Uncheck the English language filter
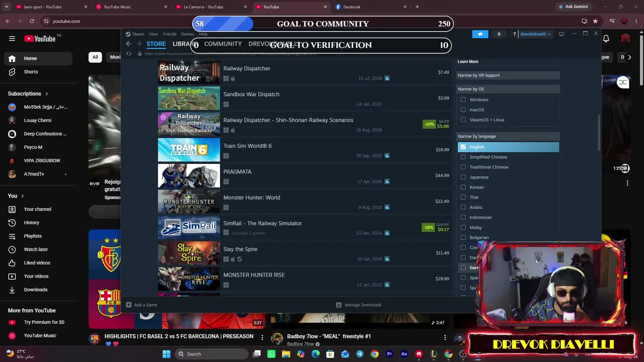Viewport: 644px width, 362px height. pos(463,147)
